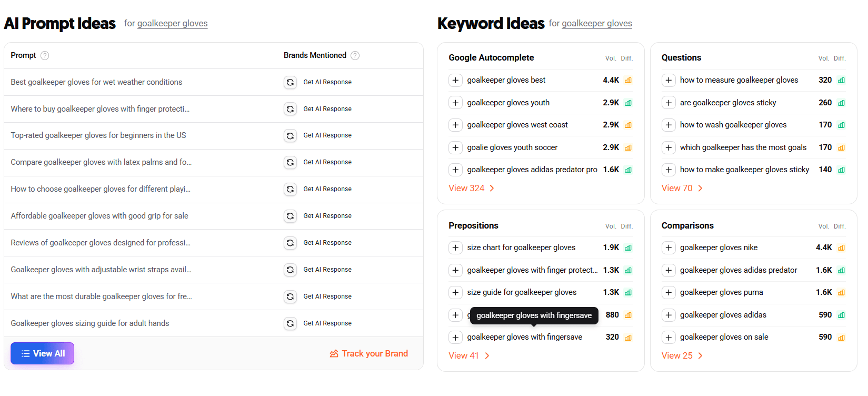This screenshot has width=868, height=396.
Task: Click the plus icon next to "goalkeeper gloves nike"
Action: click(669, 247)
